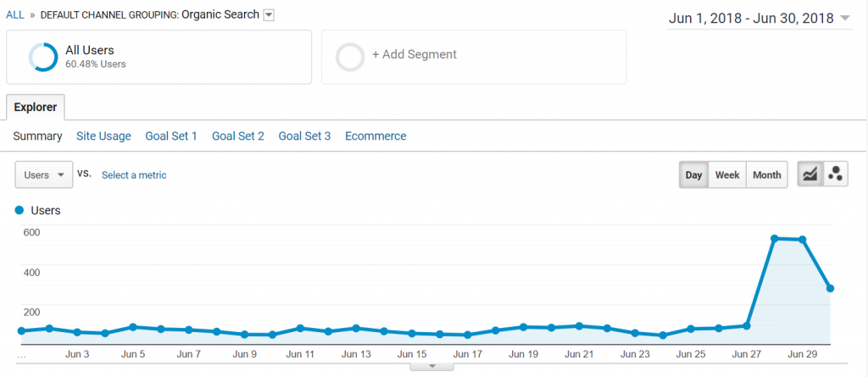This screenshot has height=377, width=868.
Task: Switch to line chart view icon
Action: tap(810, 175)
